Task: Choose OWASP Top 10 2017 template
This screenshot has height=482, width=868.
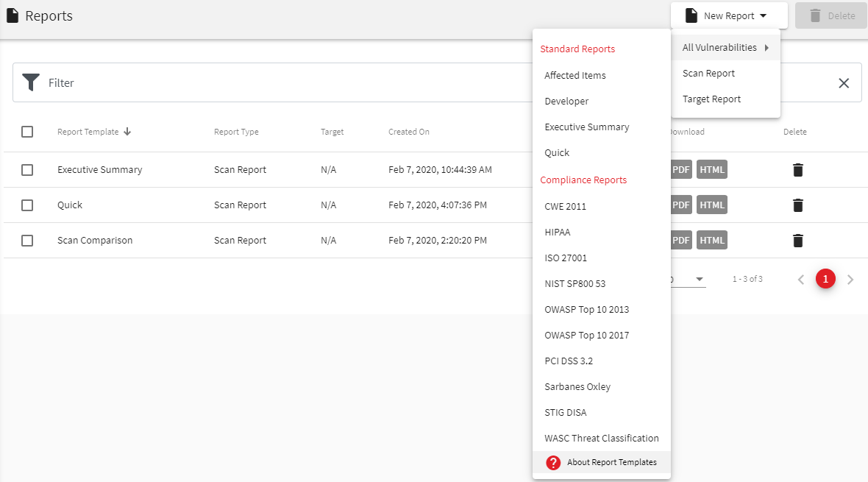Action: click(586, 336)
